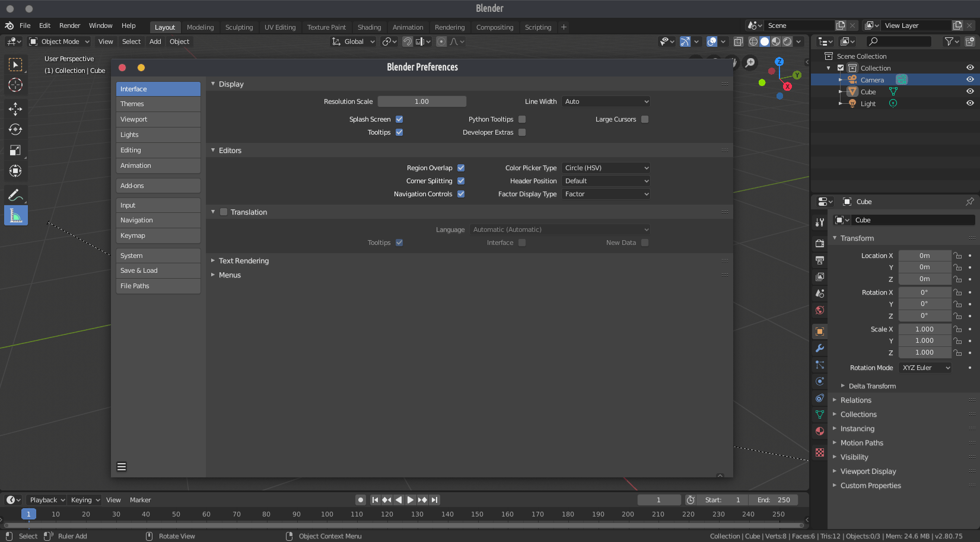
Task: Open the Line Width dropdown
Action: tap(606, 101)
